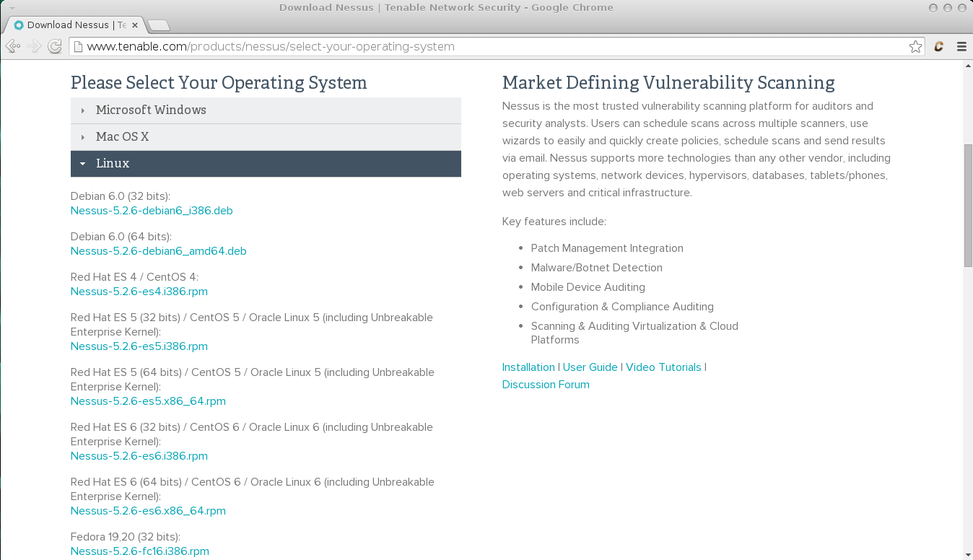
Task: Download Nessus-5.2.6-debian6_i386.deb
Action: pos(152,211)
